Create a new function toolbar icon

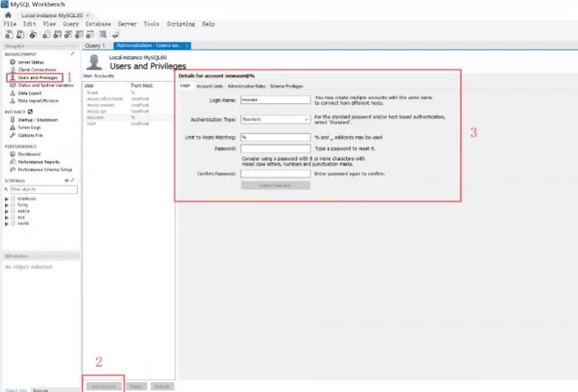click(x=90, y=35)
